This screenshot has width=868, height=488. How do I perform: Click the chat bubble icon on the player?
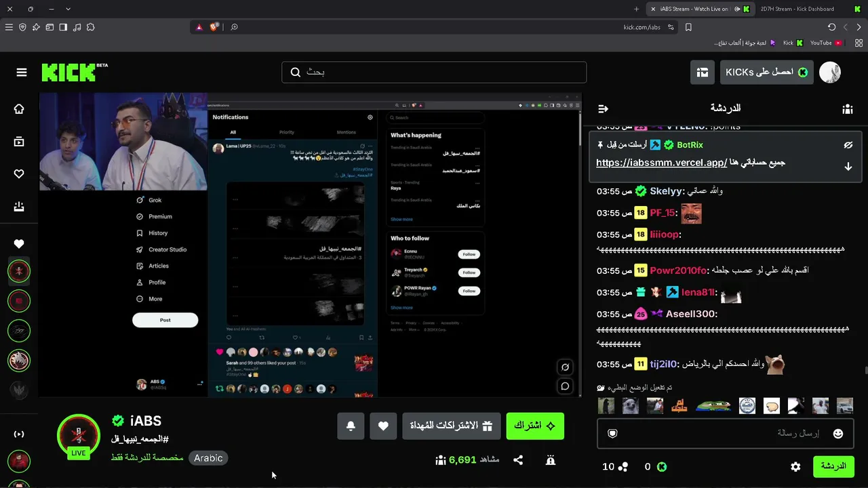click(x=565, y=386)
